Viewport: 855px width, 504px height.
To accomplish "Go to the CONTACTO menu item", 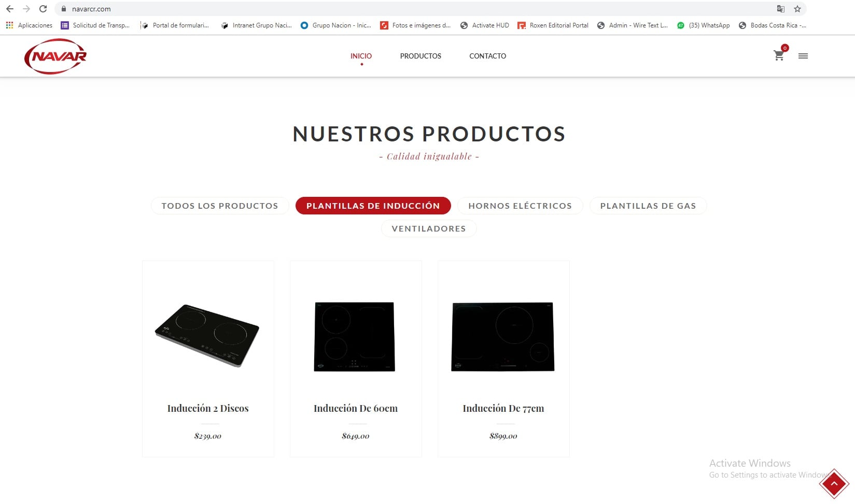I will click(x=487, y=56).
